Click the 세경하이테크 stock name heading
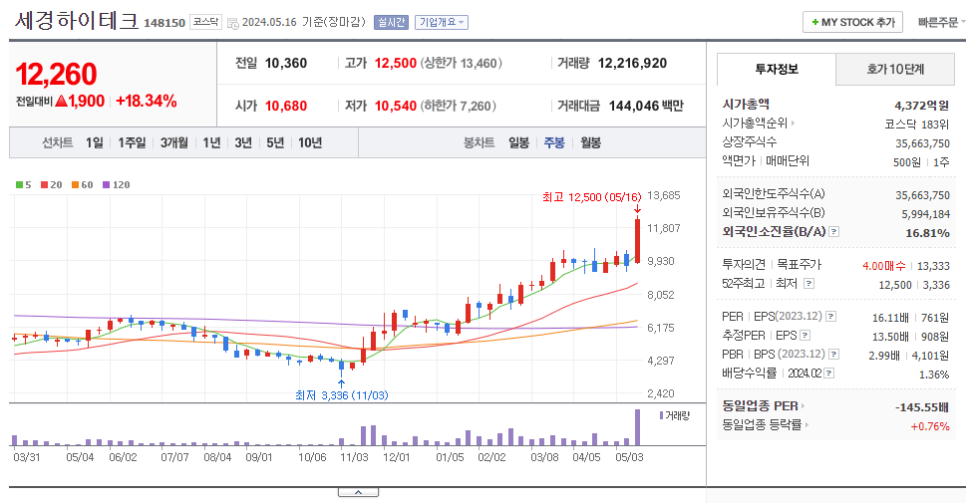Viewport: 966px width, 503px height. click(x=76, y=21)
